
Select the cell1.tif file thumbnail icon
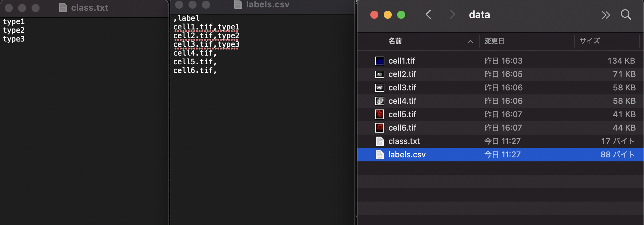pos(379,61)
